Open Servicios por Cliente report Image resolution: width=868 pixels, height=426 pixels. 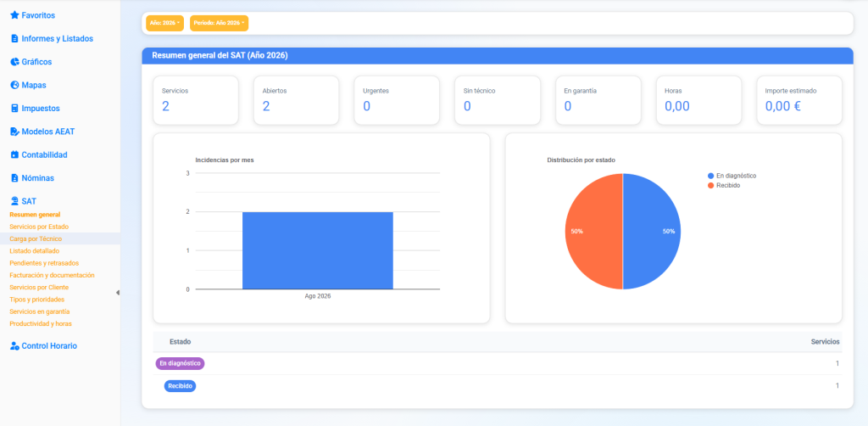point(39,288)
